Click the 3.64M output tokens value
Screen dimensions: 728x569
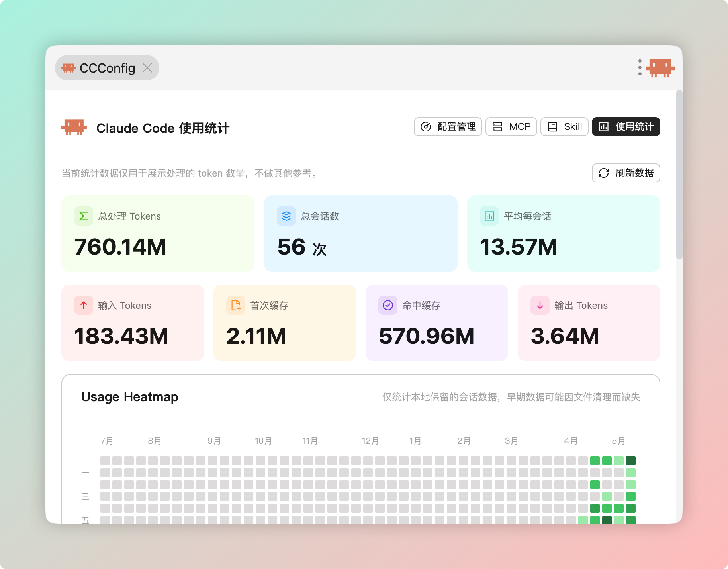565,336
